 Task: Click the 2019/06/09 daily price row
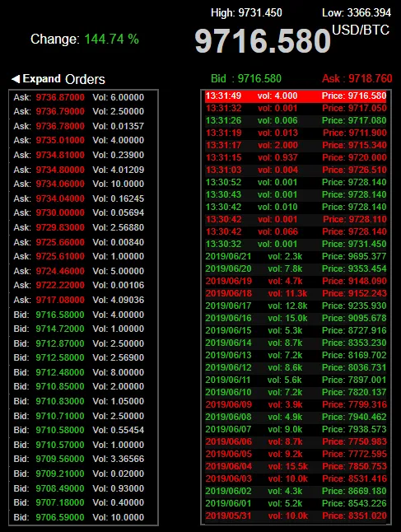tap(296, 404)
